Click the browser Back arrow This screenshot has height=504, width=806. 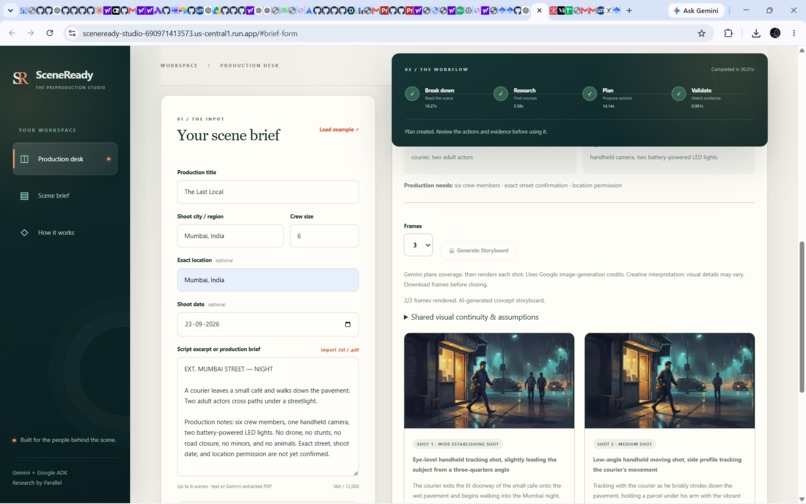(12, 33)
